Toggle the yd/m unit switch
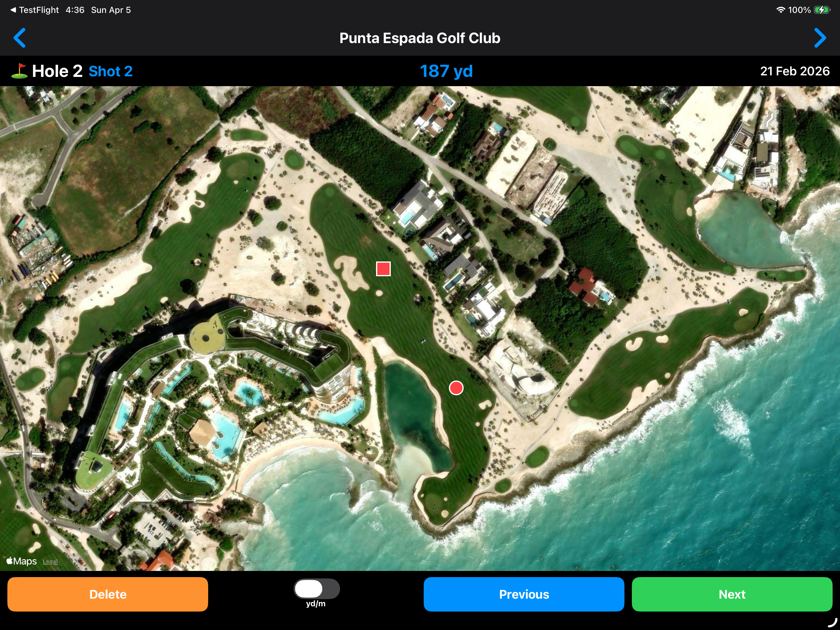This screenshot has height=630, width=840. 317,588
